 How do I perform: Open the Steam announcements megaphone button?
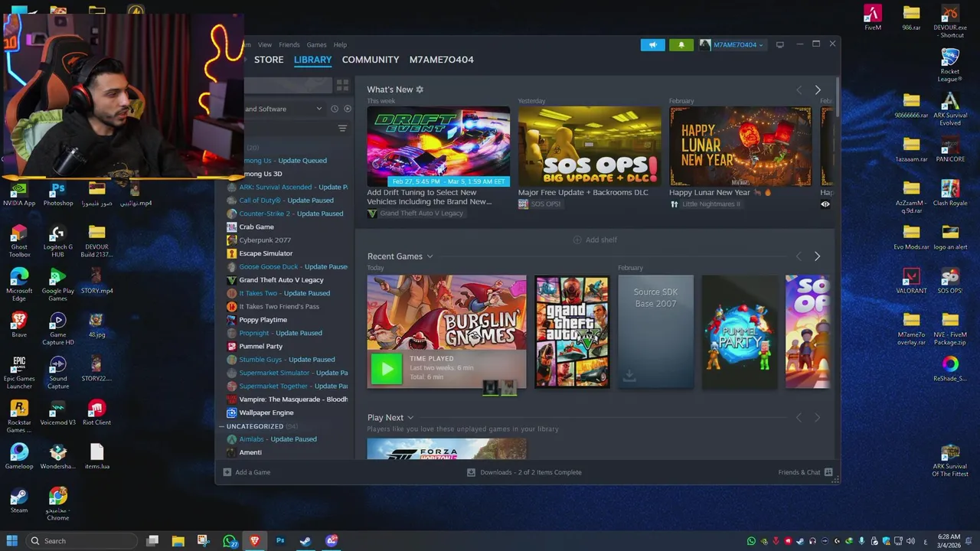[x=652, y=44]
